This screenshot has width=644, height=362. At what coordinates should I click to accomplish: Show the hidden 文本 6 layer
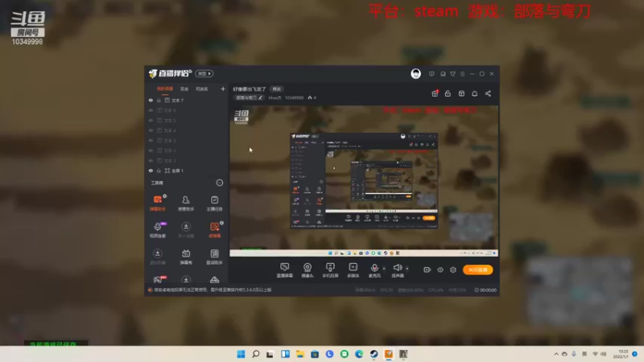click(151, 110)
